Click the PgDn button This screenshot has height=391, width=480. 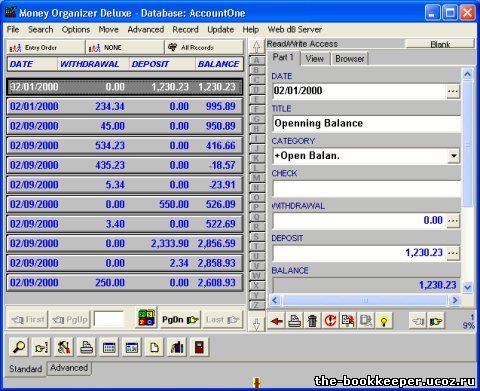click(180, 320)
